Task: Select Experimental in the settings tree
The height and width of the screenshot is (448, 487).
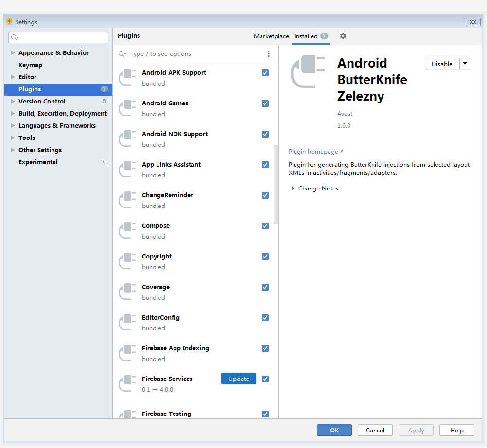Action: click(x=58, y=162)
